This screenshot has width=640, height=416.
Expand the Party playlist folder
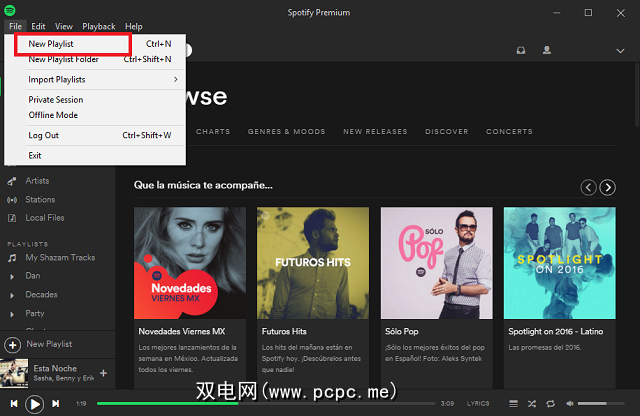click(12, 314)
